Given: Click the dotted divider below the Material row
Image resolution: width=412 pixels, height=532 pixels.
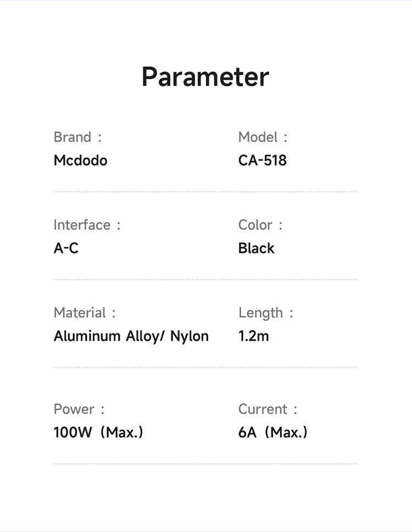Looking at the screenshot, I should pyautogui.click(x=205, y=367).
